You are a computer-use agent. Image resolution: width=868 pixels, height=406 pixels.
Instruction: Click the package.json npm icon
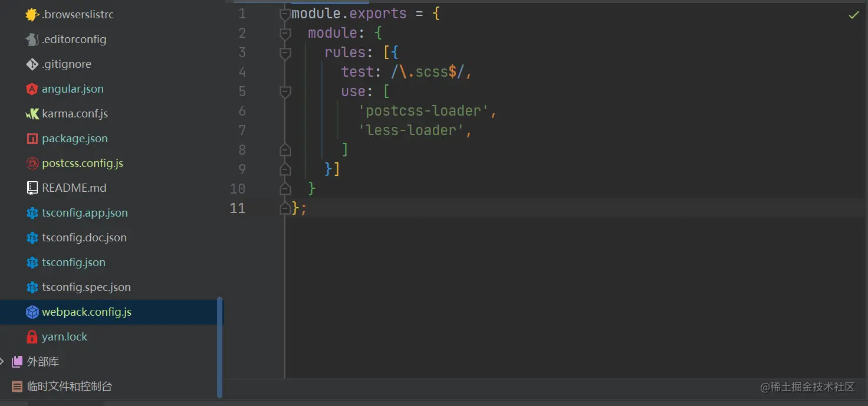coord(32,139)
